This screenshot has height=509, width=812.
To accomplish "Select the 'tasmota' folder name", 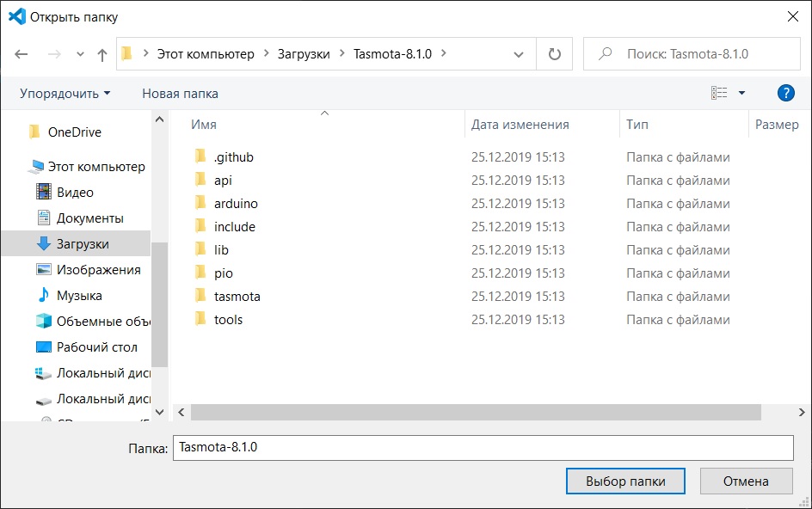I will [237, 297].
